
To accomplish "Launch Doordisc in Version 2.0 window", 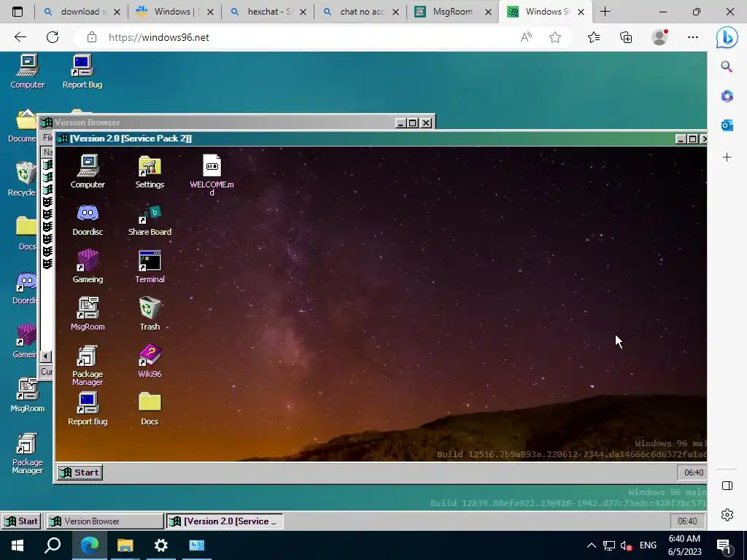I will (x=88, y=219).
